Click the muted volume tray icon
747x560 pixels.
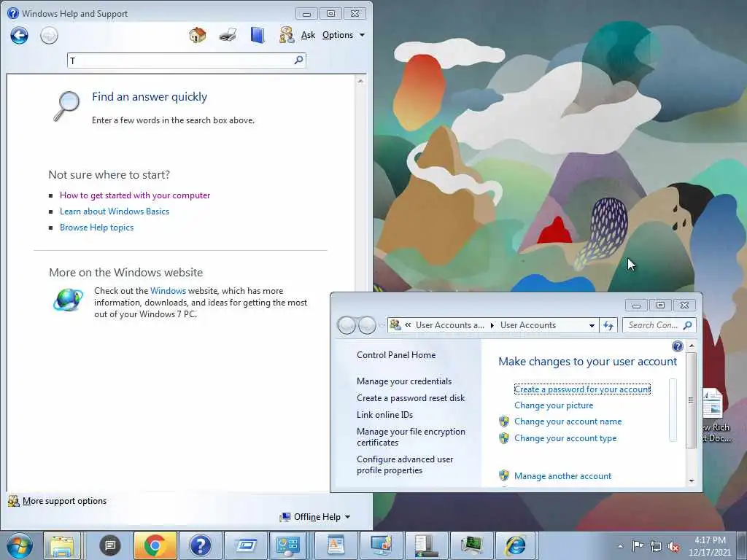pyautogui.click(x=673, y=547)
